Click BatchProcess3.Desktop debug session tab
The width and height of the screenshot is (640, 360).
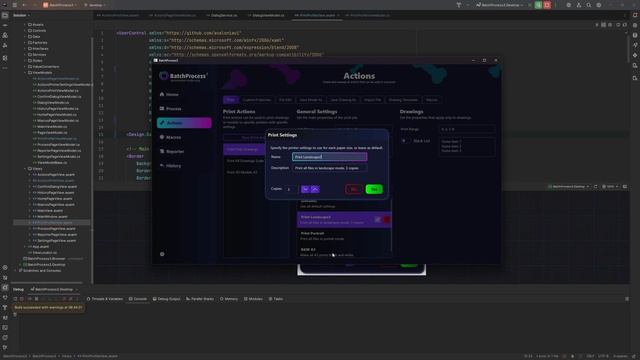pos(53,289)
